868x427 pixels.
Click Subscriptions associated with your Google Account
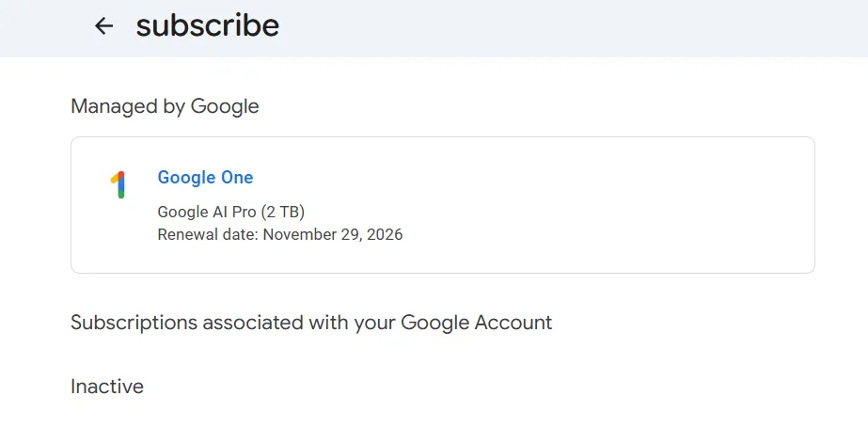pyautogui.click(x=311, y=323)
